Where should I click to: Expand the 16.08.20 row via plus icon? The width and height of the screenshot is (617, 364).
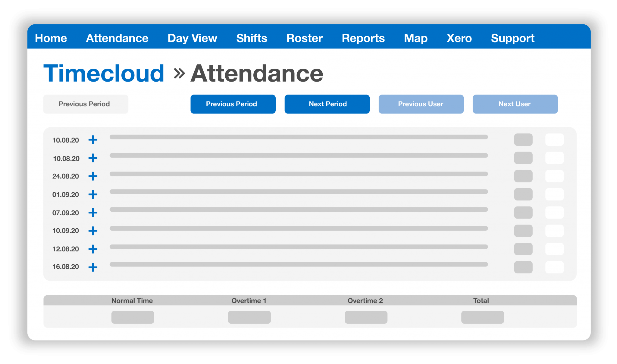coord(93,267)
